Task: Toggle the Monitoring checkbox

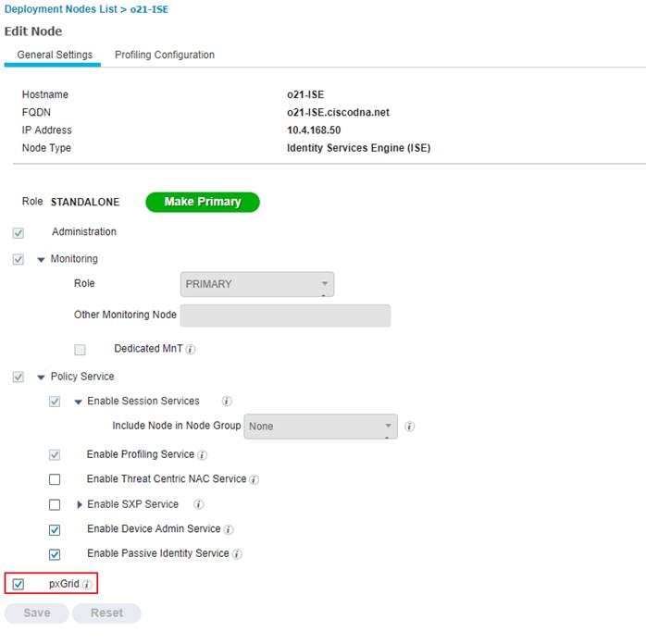Action: click(x=19, y=259)
